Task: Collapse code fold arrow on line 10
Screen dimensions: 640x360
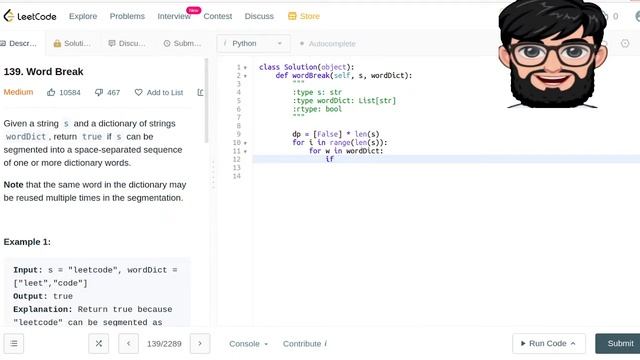Action: coord(245,143)
